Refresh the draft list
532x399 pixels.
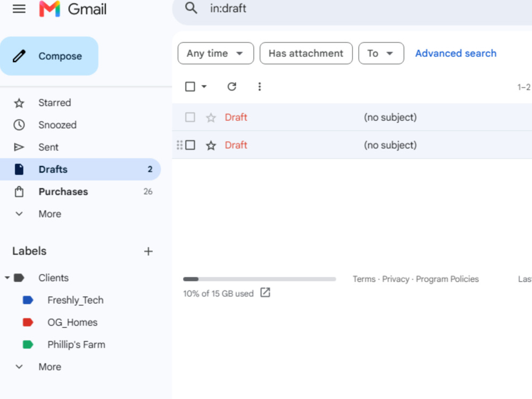tap(232, 87)
